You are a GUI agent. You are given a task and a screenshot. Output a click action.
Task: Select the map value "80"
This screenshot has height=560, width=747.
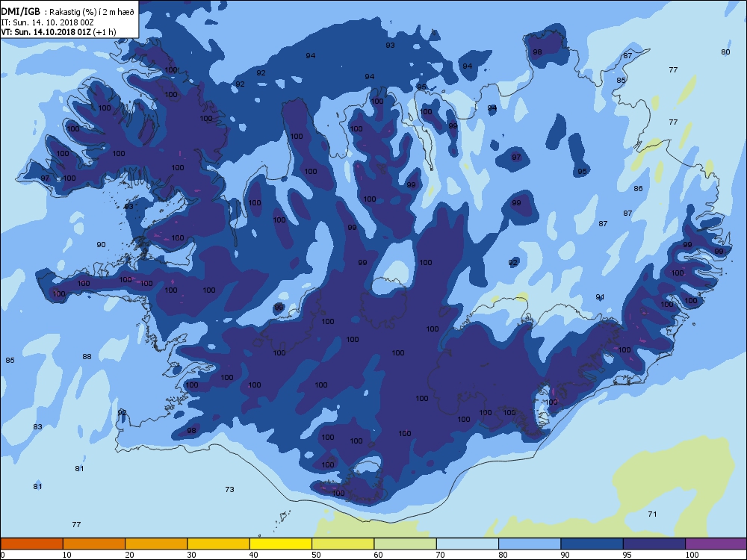point(725,52)
